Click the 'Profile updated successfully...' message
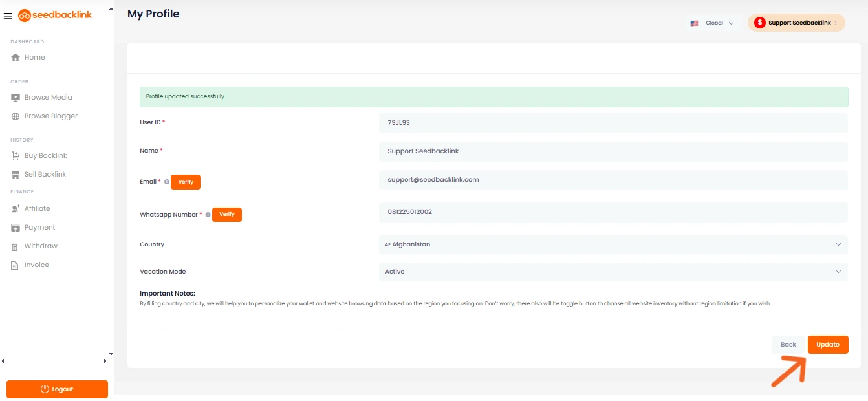 point(187,97)
